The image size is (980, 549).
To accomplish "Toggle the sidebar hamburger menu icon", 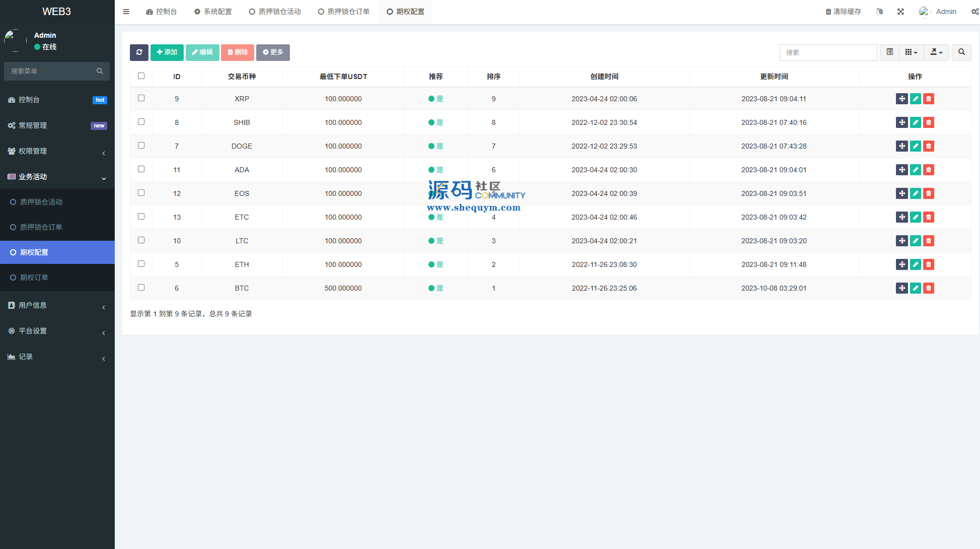I will 126,12.
